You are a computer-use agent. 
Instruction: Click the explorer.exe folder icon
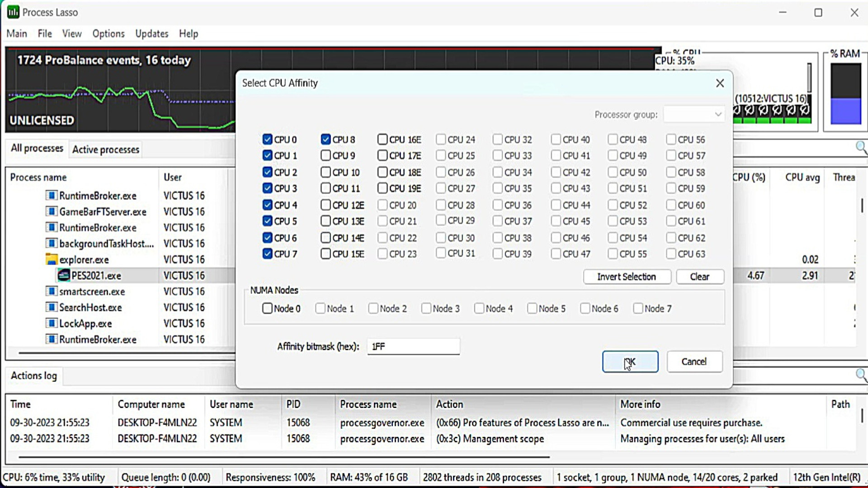[52, 259]
